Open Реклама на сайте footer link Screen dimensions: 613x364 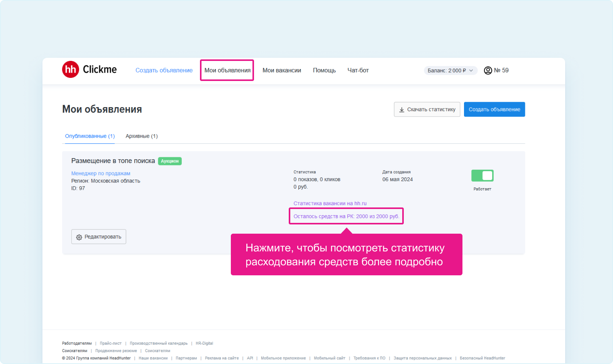point(222,358)
